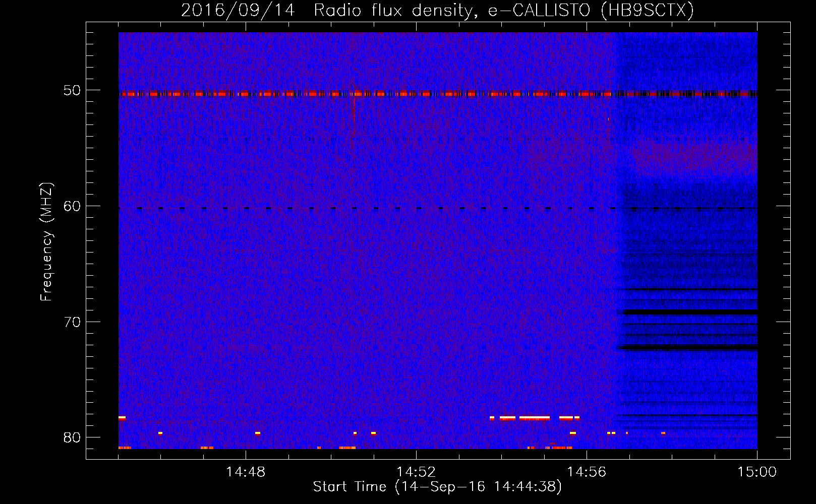Click the plot title '2016/09/14 Radio flux density'

pos(437,10)
